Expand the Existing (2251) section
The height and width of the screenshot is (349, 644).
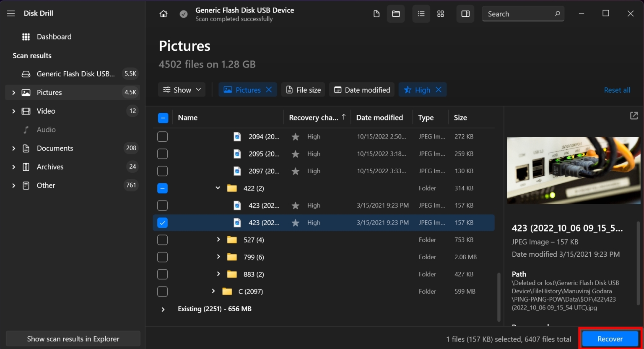click(x=163, y=309)
